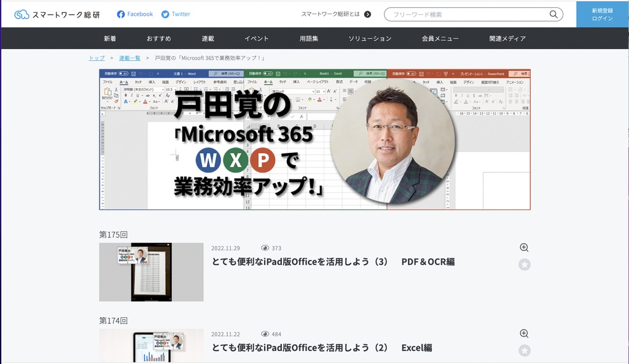Click the 戸田覚 Microsoft 365 banner image
This screenshot has height=364, width=629.
coord(315,139)
